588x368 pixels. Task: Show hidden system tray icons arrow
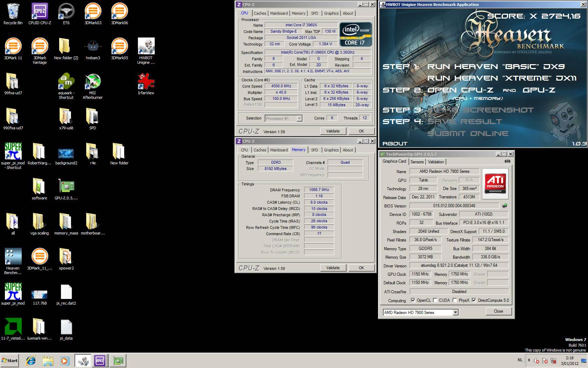pyautogui.click(x=529, y=360)
